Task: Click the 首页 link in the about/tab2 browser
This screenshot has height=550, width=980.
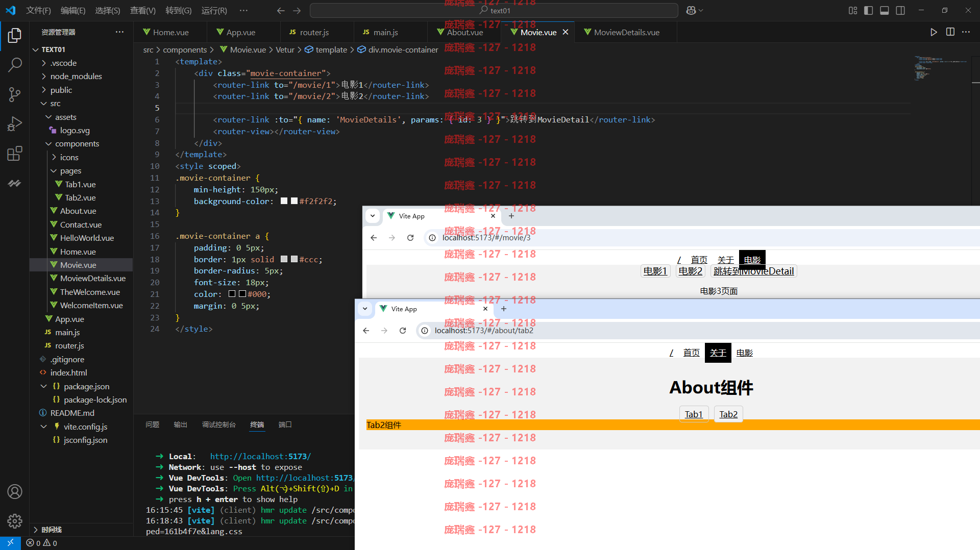Action: [x=692, y=353]
